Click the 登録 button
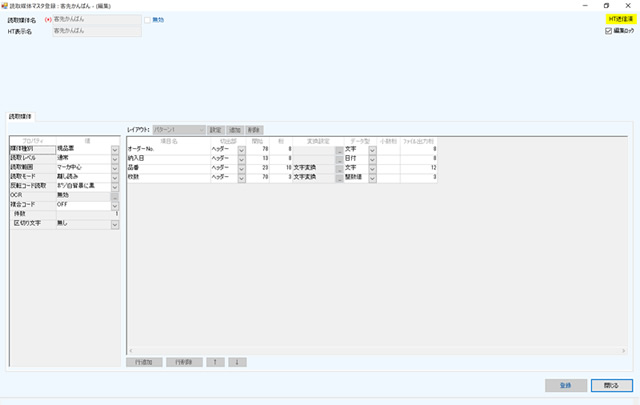The height and width of the screenshot is (405, 640). point(566,385)
